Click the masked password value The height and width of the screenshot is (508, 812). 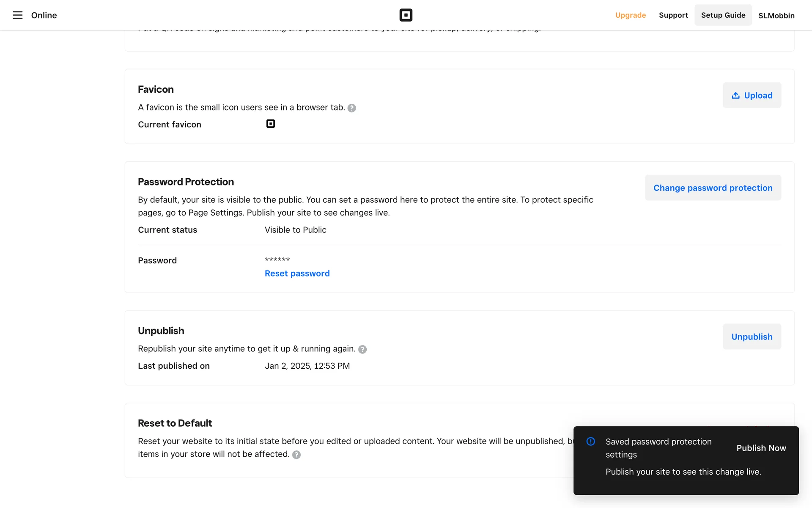coord(277,260)
